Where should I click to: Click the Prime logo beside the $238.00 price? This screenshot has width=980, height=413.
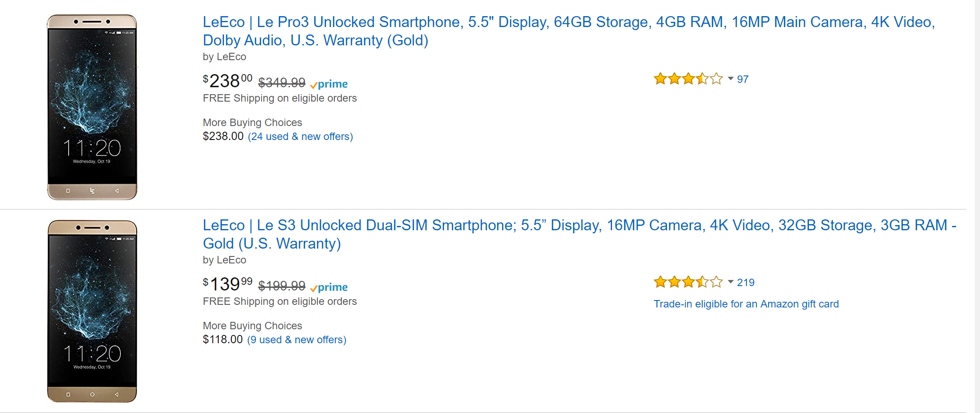329,84
